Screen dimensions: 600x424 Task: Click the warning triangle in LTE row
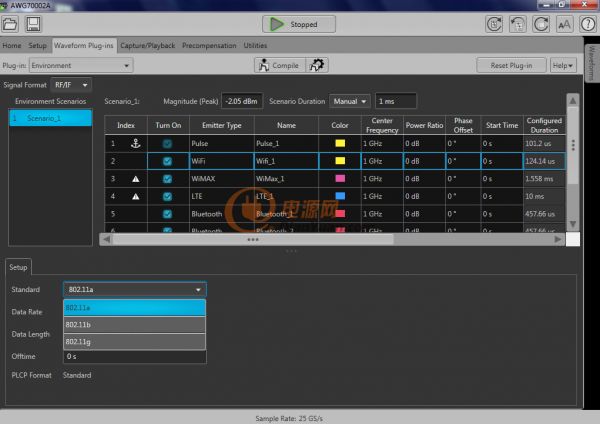pos(135,196)
